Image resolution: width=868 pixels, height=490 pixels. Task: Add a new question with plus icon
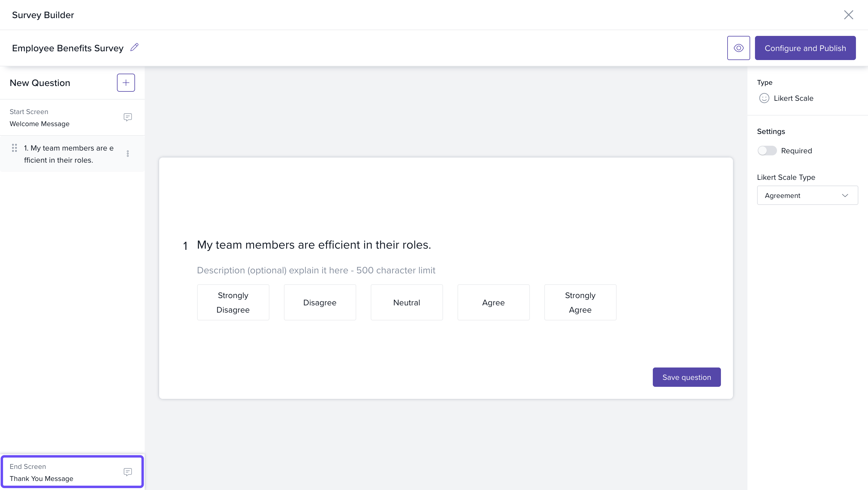(126, 83)
